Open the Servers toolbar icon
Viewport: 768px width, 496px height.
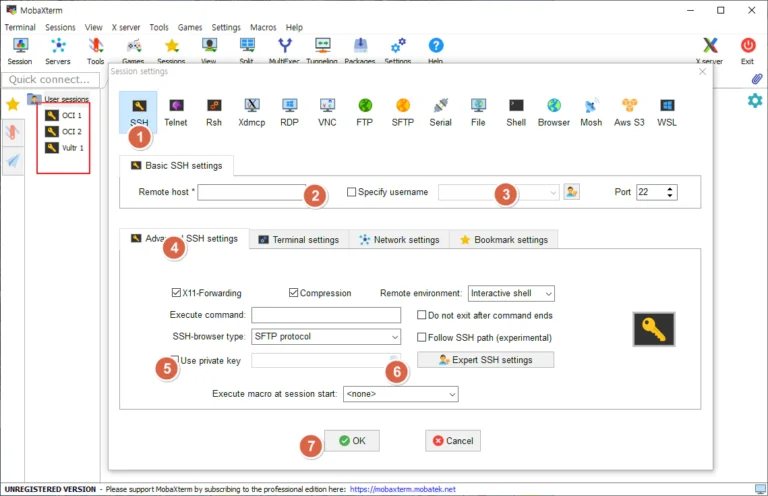click(x=58, y=51)
